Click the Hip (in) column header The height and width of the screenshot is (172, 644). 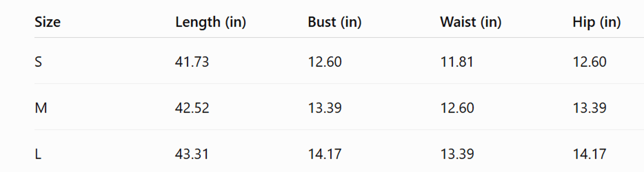coord(597,22)
